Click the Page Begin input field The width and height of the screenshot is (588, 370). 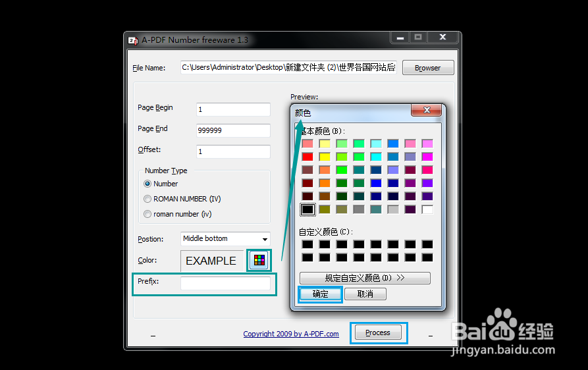coord(233,109)
